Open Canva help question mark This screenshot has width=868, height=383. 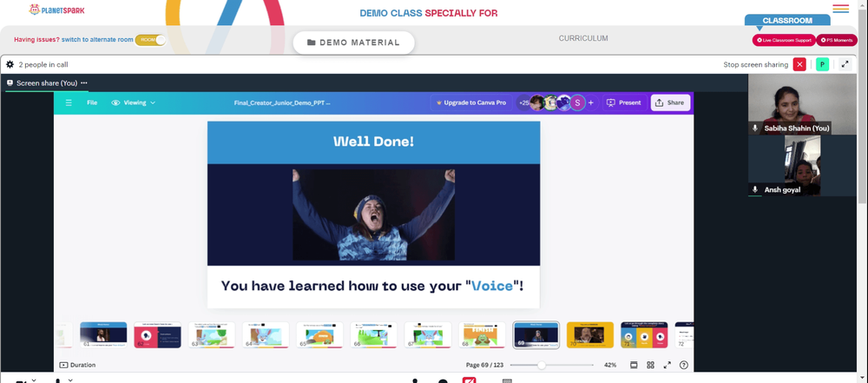[684, 365]
